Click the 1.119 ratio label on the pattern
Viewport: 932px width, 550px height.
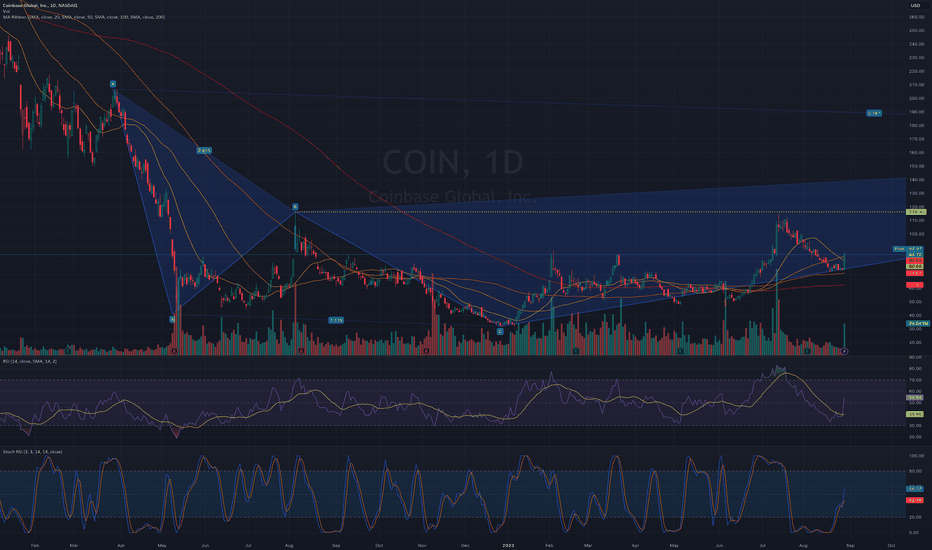[336, 320]
